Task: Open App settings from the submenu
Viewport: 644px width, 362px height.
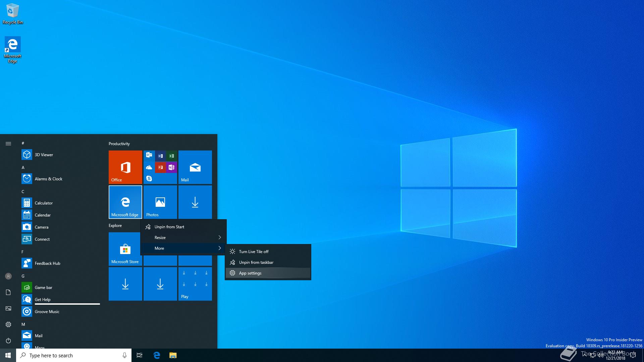Action: coord(268,273)
